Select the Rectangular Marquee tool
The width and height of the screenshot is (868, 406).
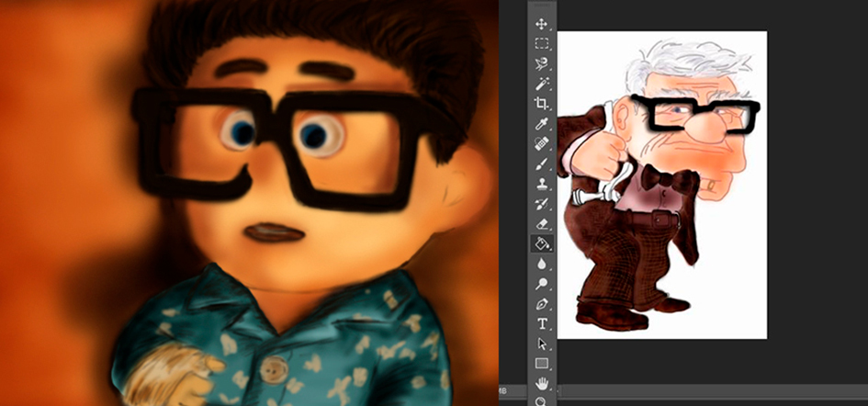point(541,44)
